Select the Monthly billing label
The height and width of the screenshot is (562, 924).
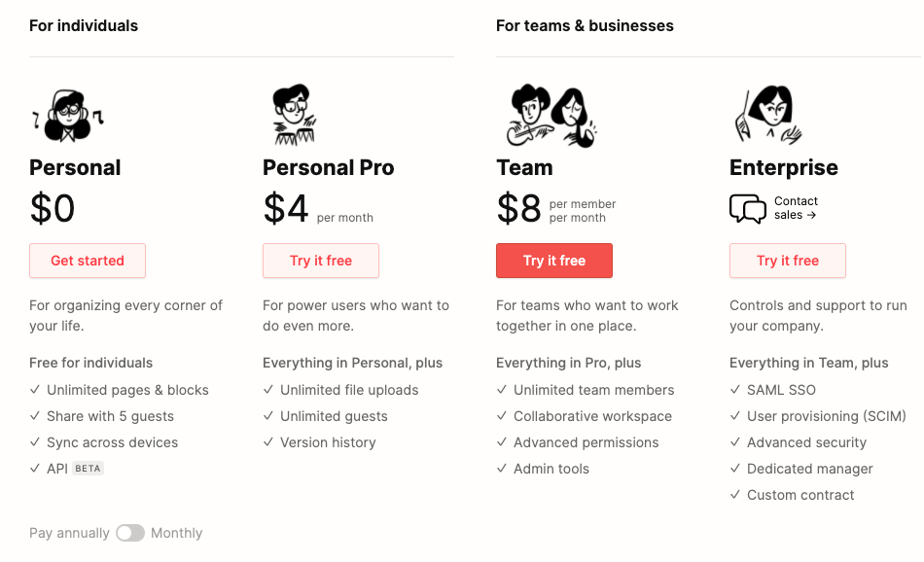pyautogui.click(x=176, y=533)
